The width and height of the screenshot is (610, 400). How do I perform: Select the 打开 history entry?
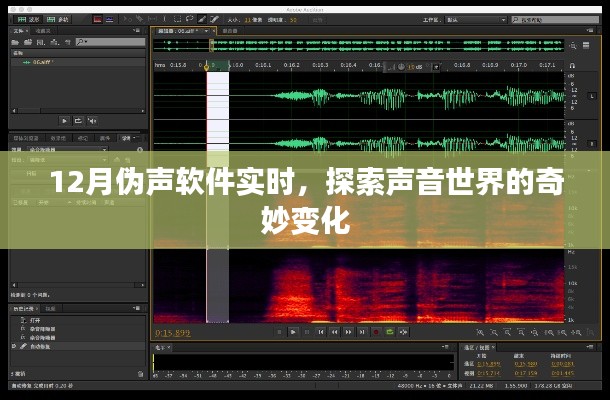[78, 320]
